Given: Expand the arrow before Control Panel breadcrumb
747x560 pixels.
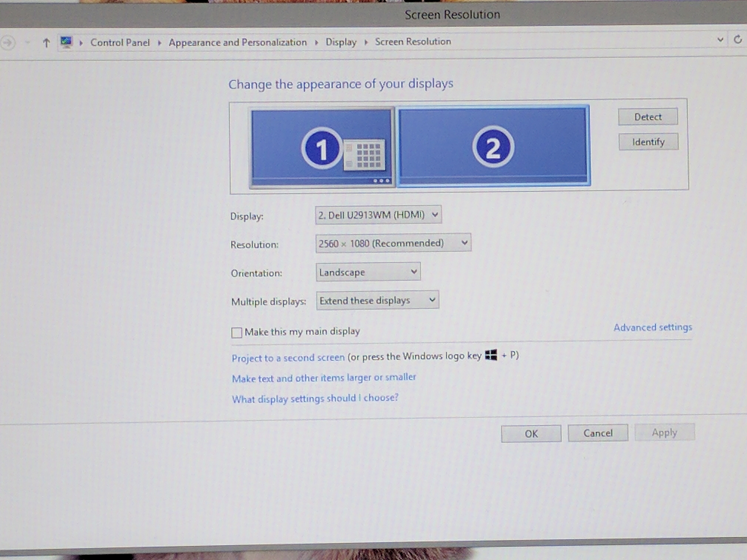Looking at the screenshot, I should pos(81,43).
